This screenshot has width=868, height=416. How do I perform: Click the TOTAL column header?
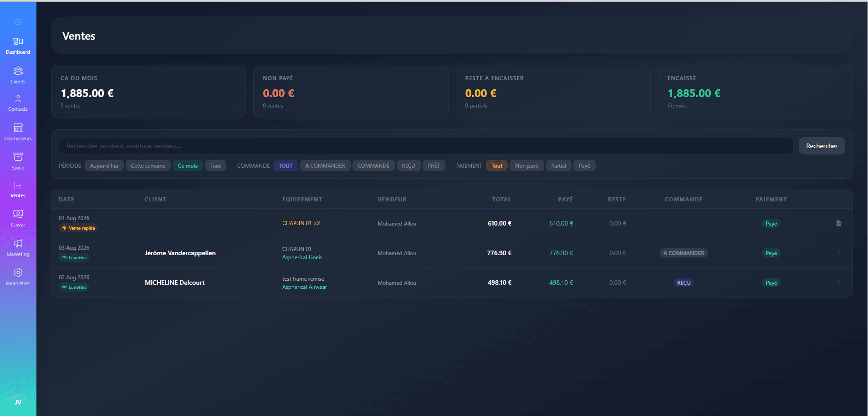(501, 200)
